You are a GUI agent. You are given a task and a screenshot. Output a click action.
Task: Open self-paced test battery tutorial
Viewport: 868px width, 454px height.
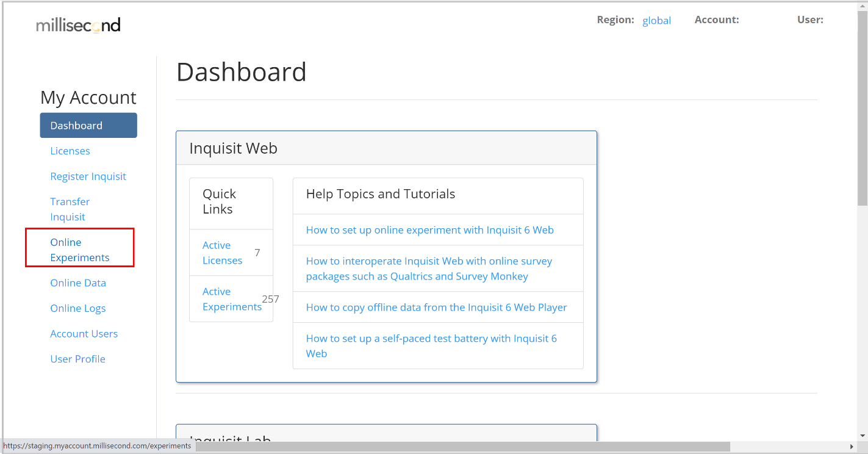[x=431, y=346]
